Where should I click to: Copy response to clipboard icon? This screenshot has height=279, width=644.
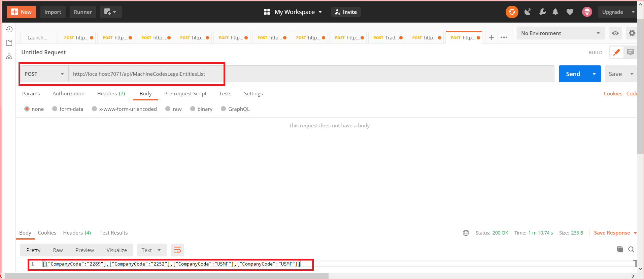[x=620, y=249]
